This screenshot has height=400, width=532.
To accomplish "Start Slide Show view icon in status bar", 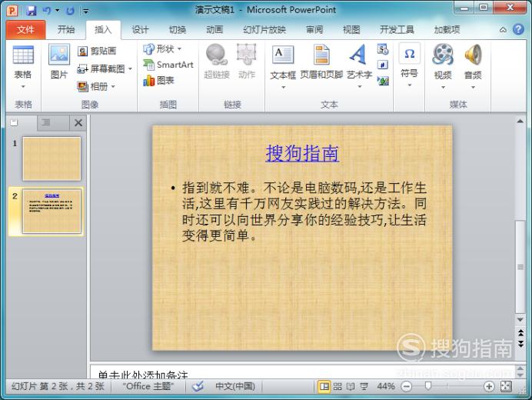I will click(364, 386).
